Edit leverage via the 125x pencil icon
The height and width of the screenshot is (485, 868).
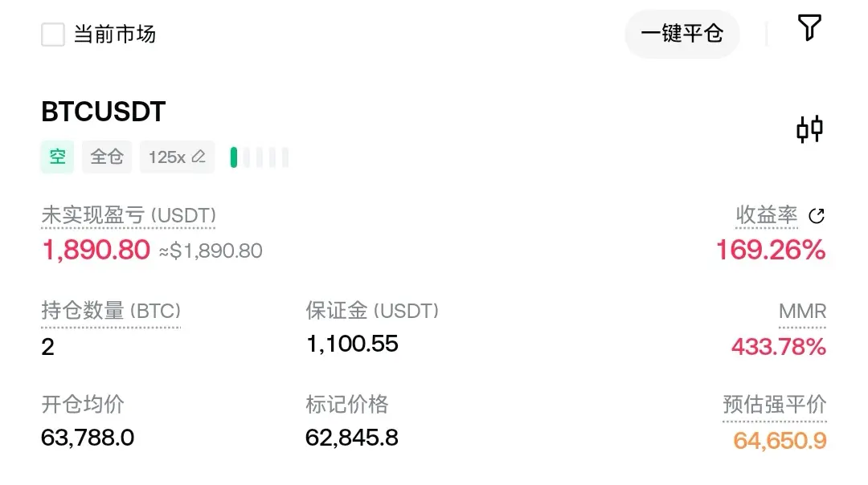tap(199, 157)
